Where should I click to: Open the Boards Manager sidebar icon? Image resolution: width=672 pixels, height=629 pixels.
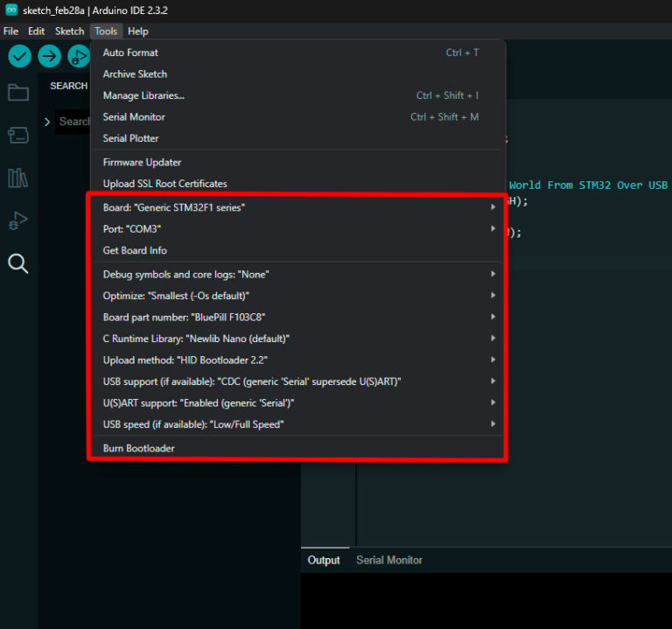17,135
